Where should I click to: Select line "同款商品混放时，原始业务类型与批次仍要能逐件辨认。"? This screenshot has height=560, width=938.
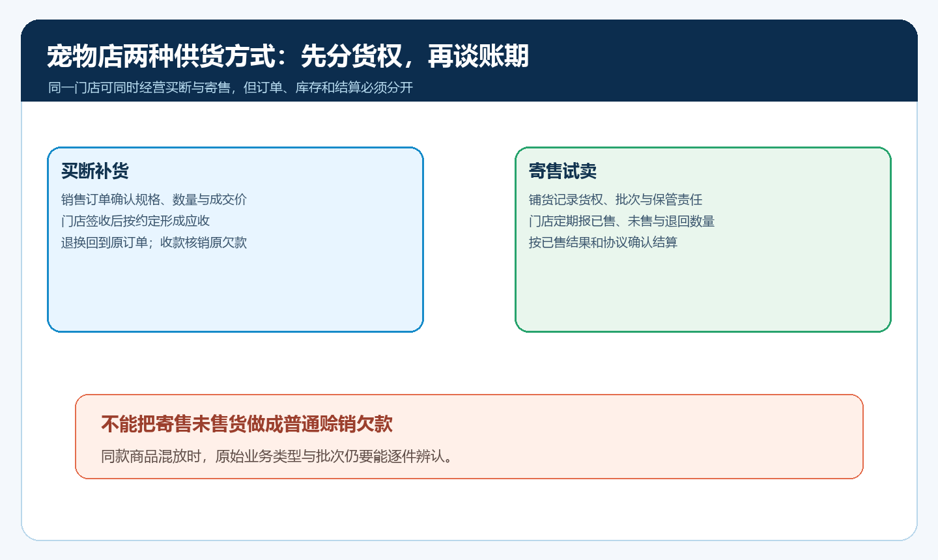(277, 456)
